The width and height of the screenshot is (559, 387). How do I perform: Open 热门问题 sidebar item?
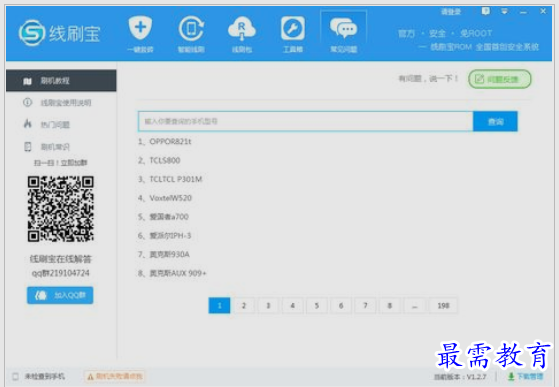click(55, 124)
